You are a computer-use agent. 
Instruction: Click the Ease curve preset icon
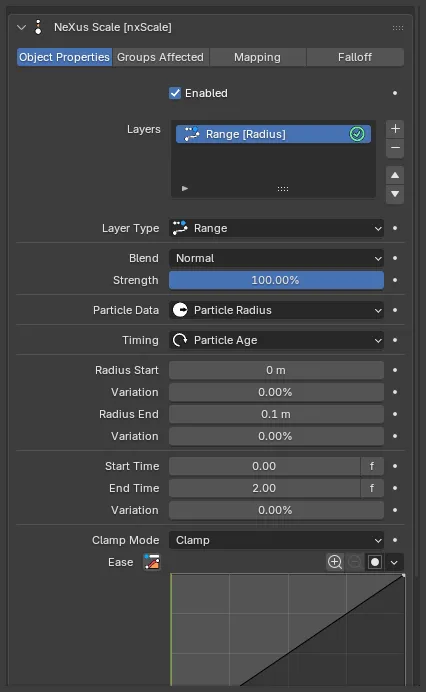[x=152, y=563]
